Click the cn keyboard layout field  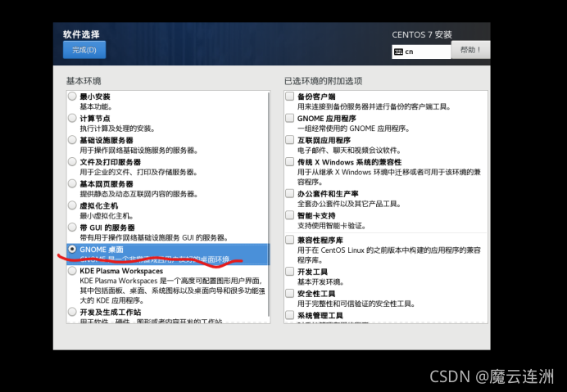421,52
